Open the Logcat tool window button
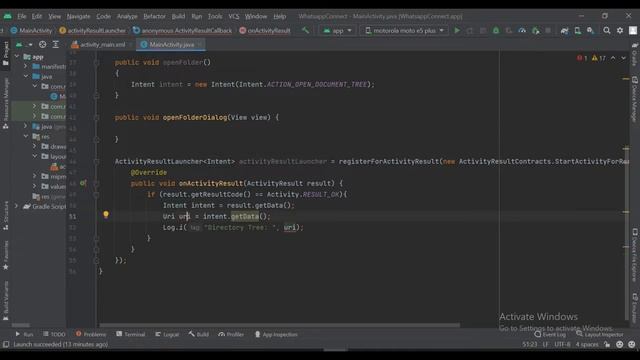The image size is (640, 360). tap(167, 334)
